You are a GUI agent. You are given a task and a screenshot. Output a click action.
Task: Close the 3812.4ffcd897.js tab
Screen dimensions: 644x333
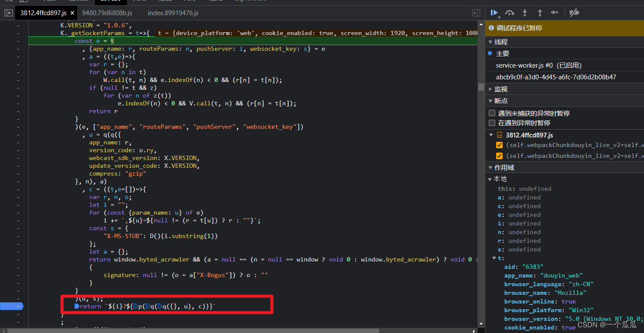72,13
